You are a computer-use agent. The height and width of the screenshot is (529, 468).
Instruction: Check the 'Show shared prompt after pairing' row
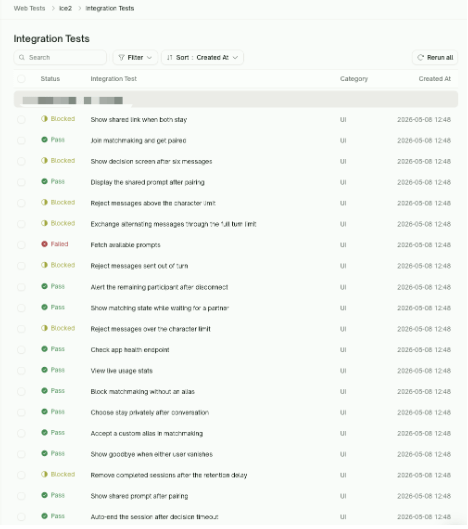click(21, 497)
